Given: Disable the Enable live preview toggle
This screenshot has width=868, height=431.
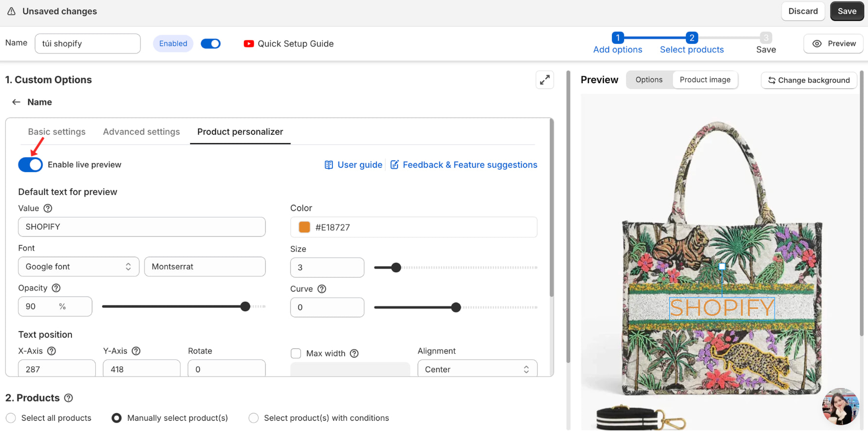Looking at the screenshot, I should (x=31, y=165).
